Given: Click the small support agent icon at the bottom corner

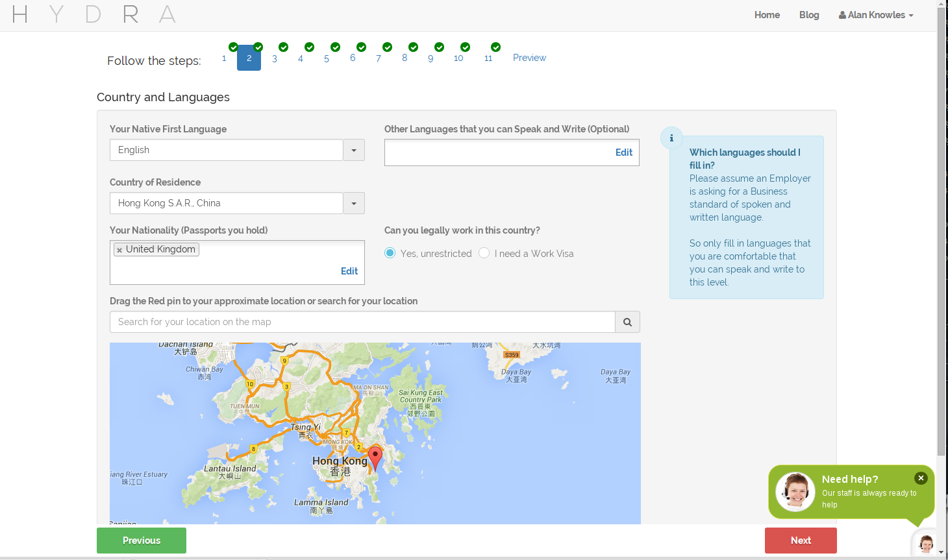Looking at the screenshot, I should [927, 543].
